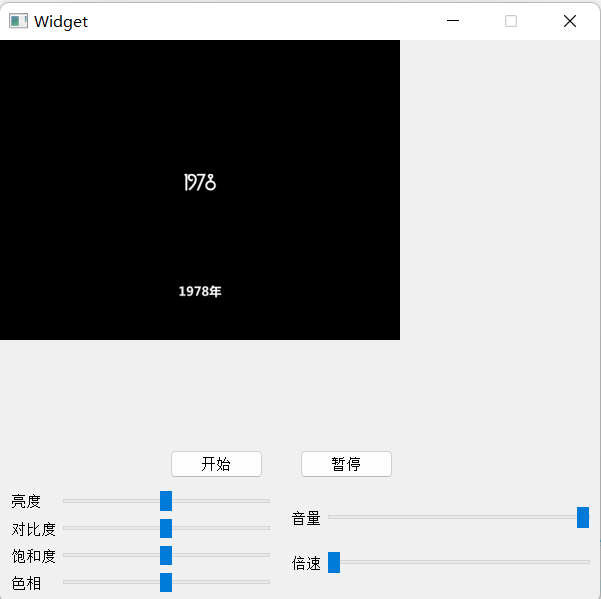Click the 1978年 subtitle text
601x599 pixels.
[x=200, y=291]
